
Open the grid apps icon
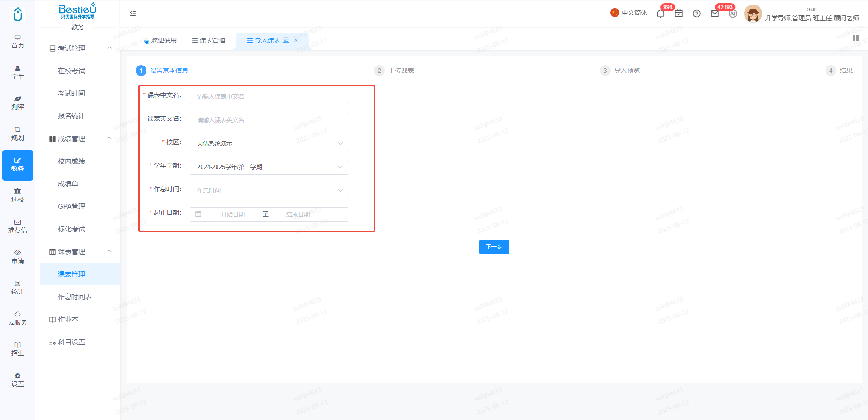(855, 38)
